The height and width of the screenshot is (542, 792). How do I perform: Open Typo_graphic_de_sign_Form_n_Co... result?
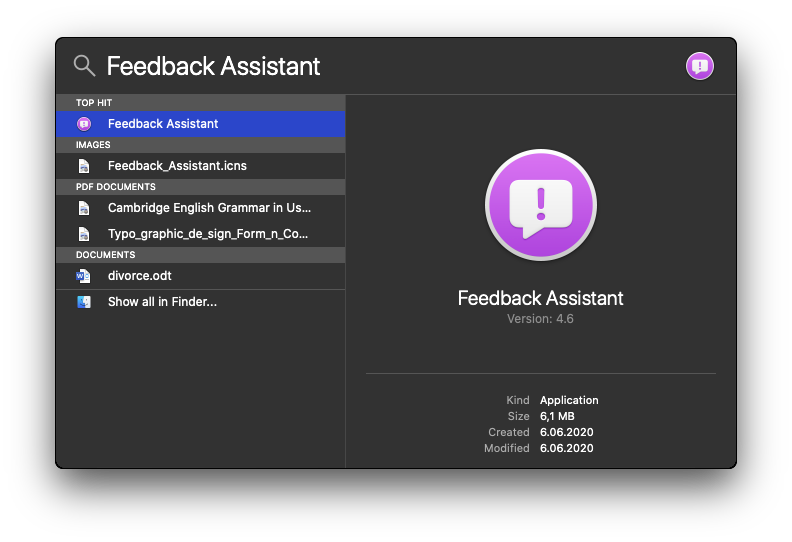tap(201, 234)
